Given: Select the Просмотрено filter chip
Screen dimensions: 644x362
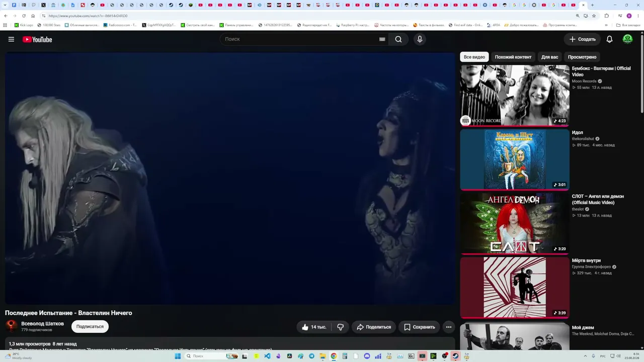Looking at the screenshot, I should [582, 57].
